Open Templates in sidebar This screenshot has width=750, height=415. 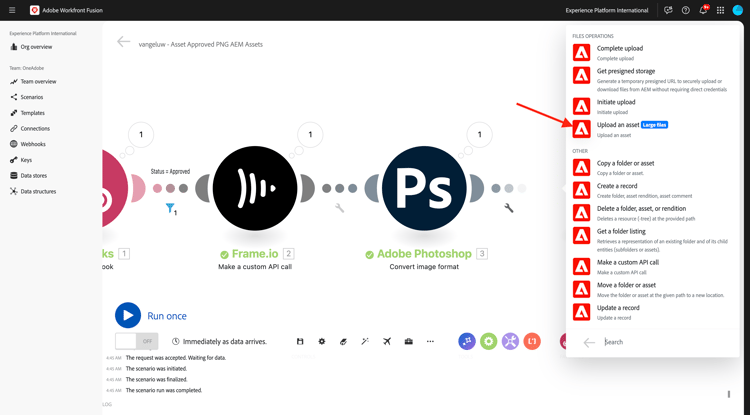coord(28,113)
